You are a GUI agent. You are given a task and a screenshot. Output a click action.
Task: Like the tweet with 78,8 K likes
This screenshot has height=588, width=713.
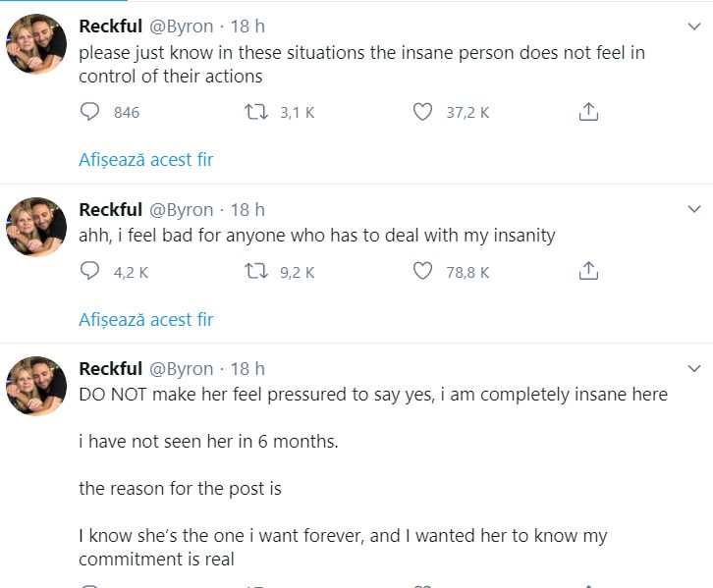pos(422,271)
